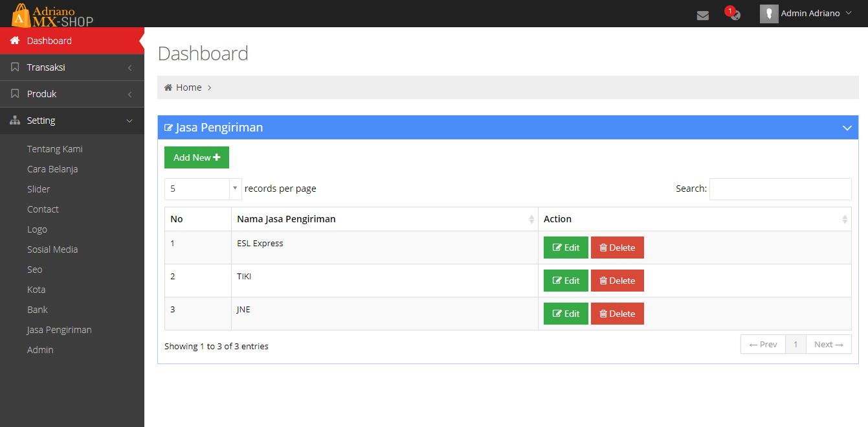Screen dimensions: 868x427
Task: Delete the TIKI shipping service
Action: [x=617, y=281]
